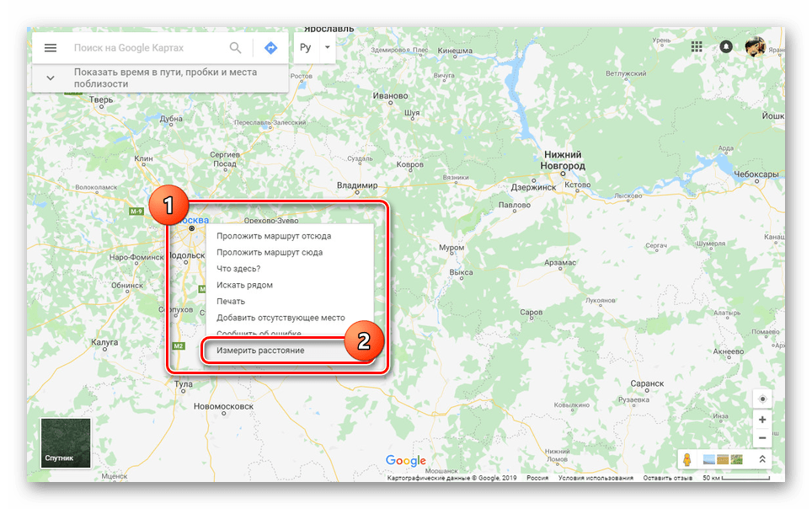
Task: Click the search magnifier icon
Action: tap(235, 48)
